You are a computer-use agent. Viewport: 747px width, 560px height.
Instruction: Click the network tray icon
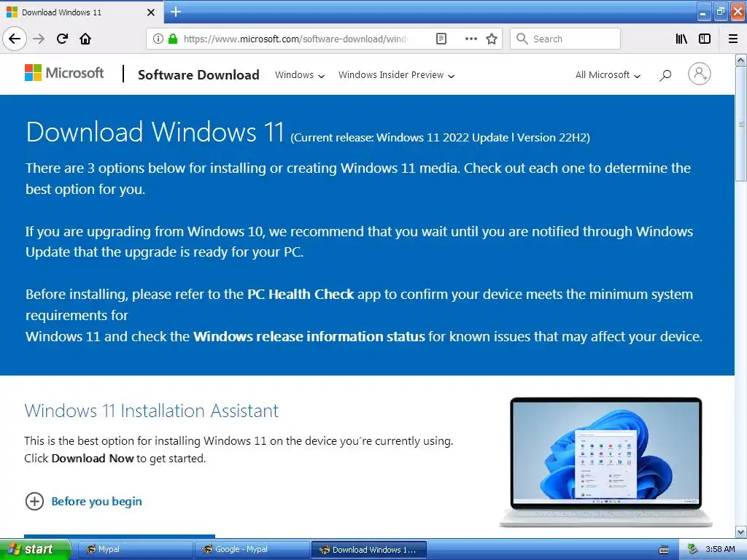coord(692,550)
